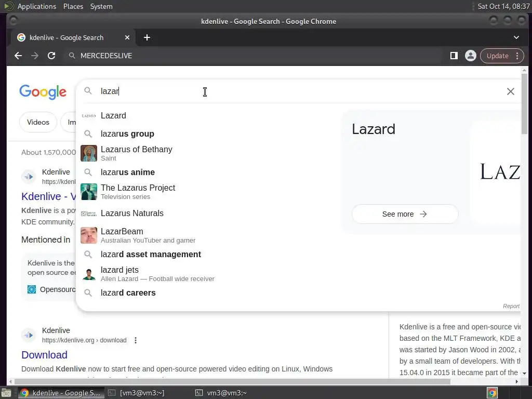Viewport: 532px width, 399px height.
Task: Switch to kdenlive Google S... taskbar window
Action: click(60, 393)
